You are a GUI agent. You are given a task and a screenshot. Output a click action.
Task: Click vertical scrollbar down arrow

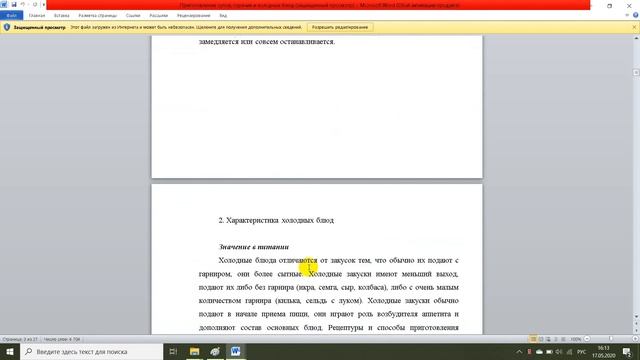(636, 316)
